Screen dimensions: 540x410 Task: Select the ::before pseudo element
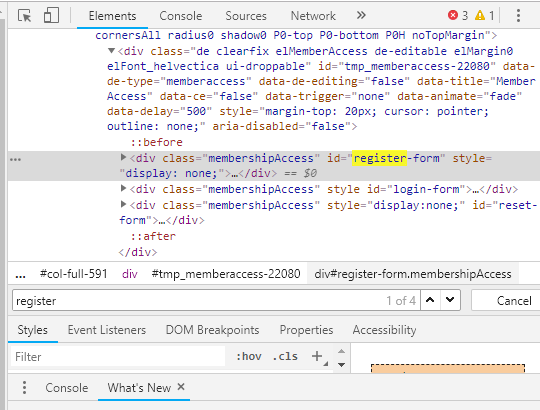point(156,142)
